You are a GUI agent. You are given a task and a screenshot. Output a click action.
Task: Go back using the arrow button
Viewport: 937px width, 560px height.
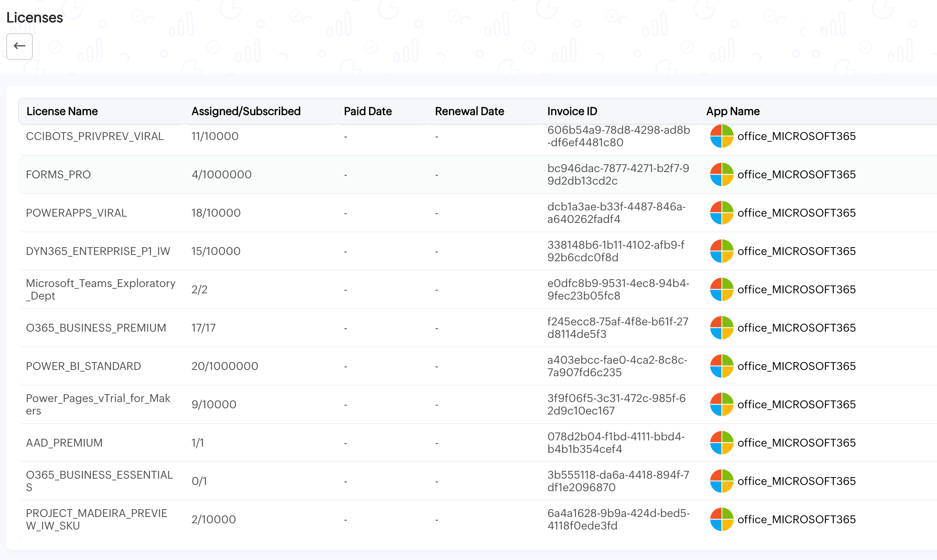click(x=20, y=46)
